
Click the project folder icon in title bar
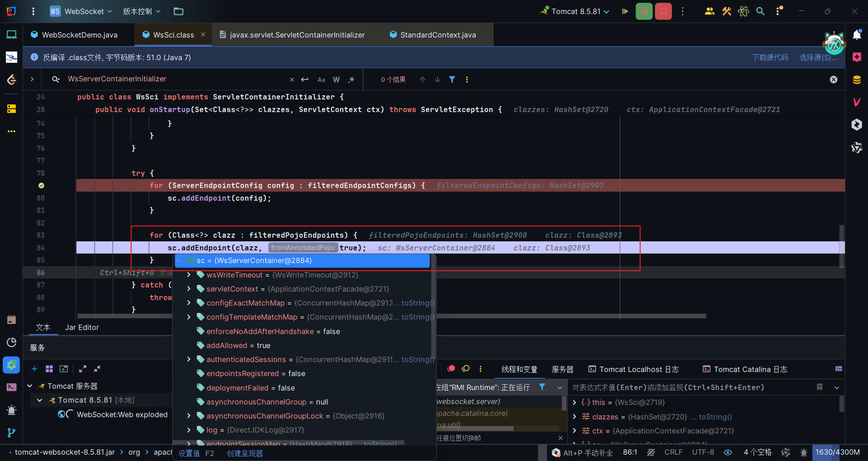pos(179,11)
